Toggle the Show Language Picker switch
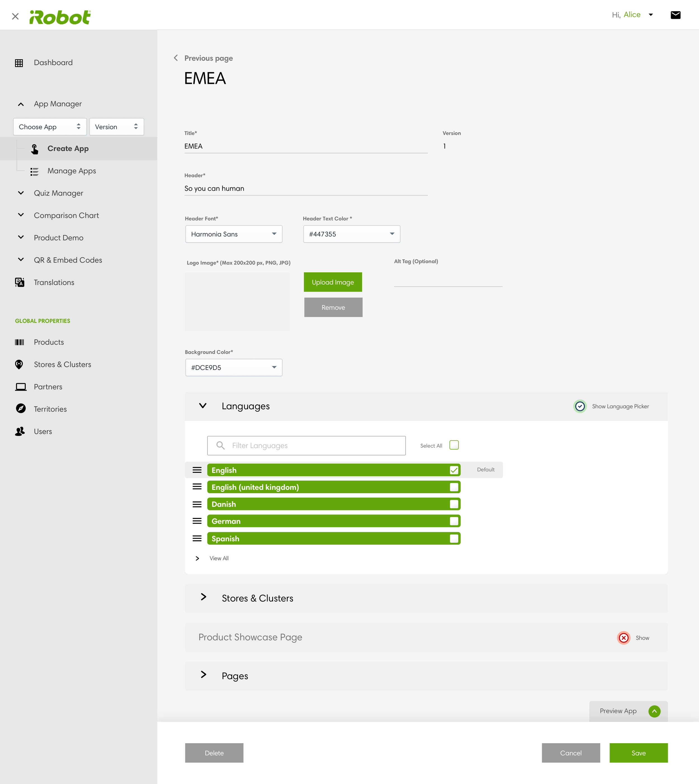The width and height of the screenshot is (699, 784). [x=580, y=406]
